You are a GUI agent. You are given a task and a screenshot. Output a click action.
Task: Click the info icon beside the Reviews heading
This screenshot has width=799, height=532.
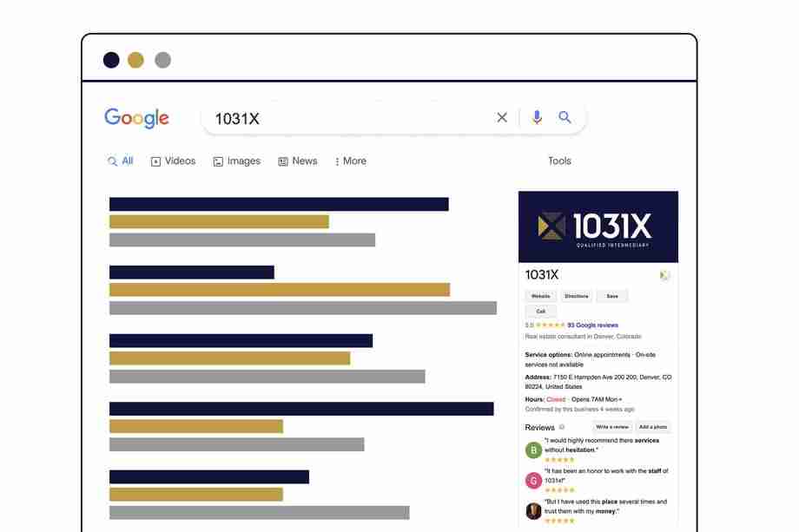562,427
